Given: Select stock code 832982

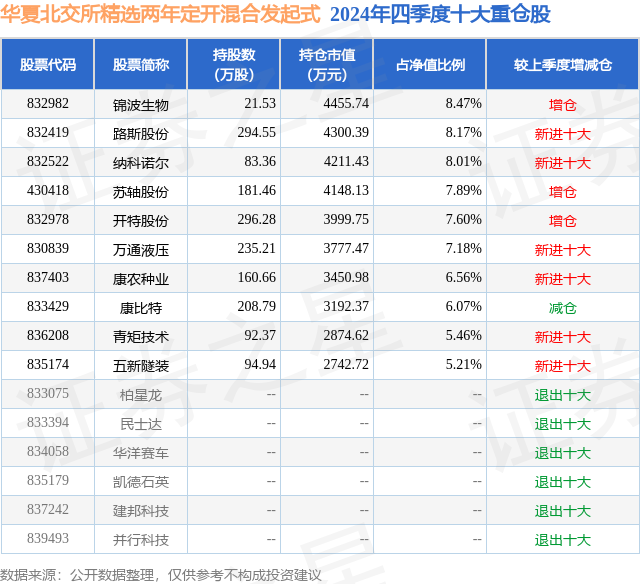Looking at the screenshot, I should (x=48, y=104).
